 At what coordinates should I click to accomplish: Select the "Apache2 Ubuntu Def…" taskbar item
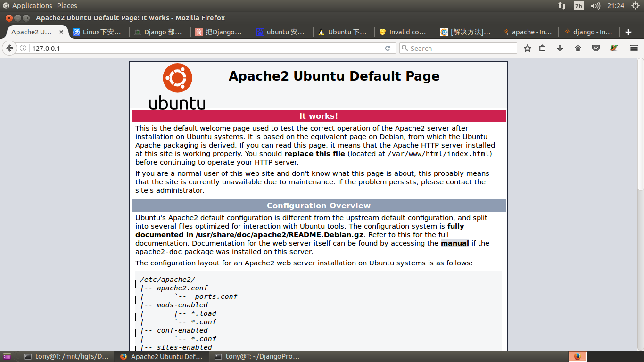point(161,357)
